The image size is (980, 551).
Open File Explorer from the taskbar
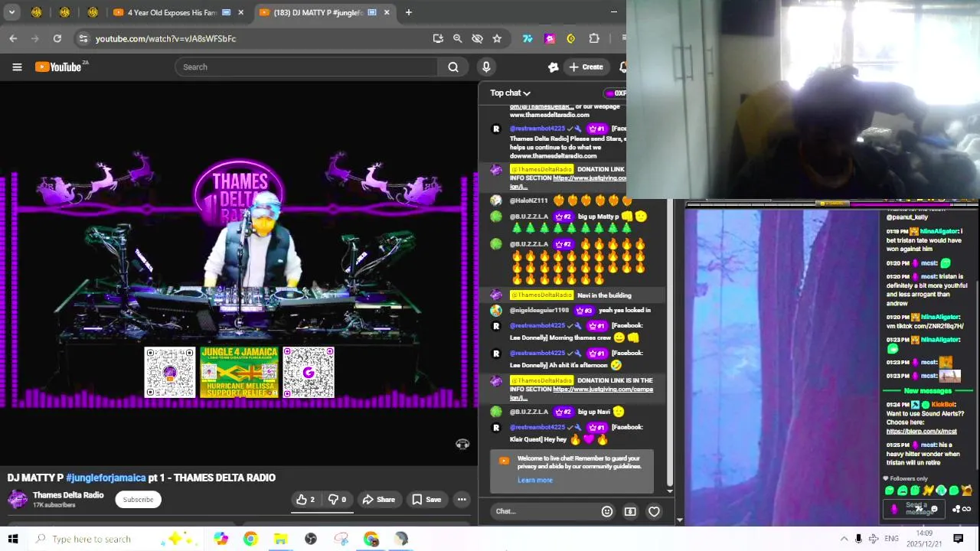tap(280, 539)
